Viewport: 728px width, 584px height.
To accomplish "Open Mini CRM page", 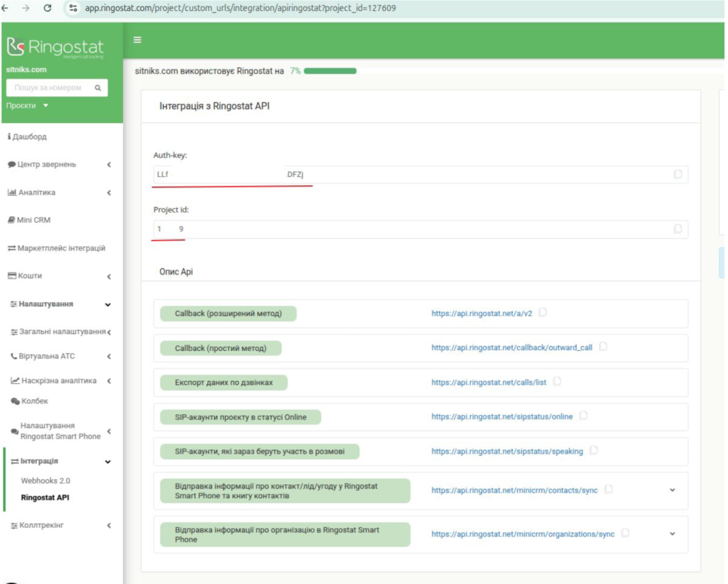I will click(x=30, y=220).
